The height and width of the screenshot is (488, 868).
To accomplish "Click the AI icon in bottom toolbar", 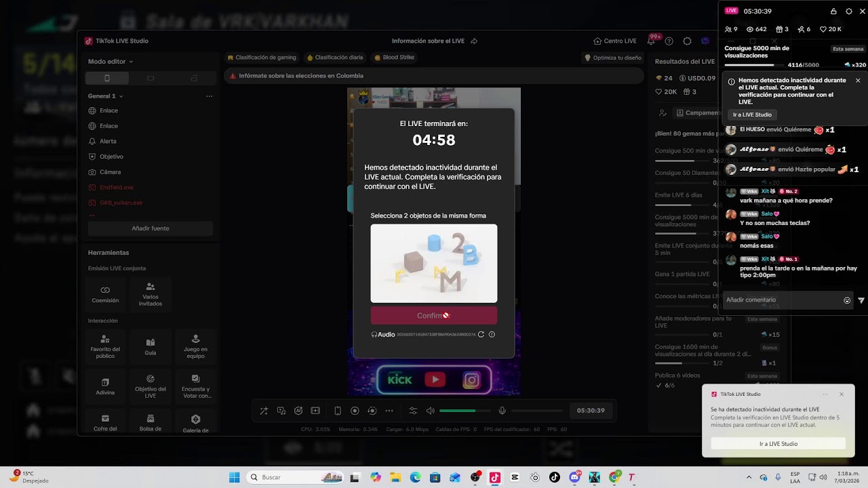I will tap(298, 411).
